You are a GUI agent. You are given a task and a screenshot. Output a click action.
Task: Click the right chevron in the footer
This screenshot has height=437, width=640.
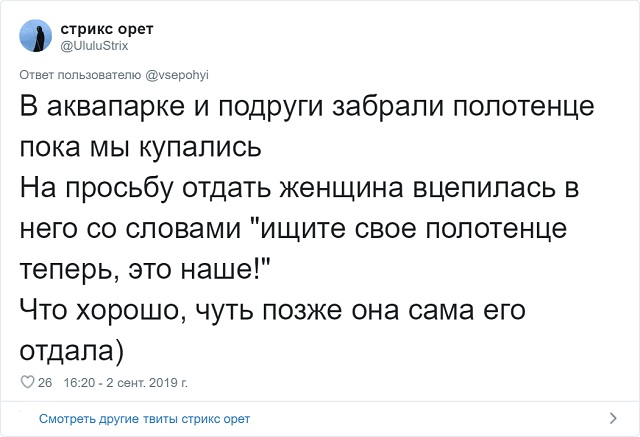click(x=611, y=418)
